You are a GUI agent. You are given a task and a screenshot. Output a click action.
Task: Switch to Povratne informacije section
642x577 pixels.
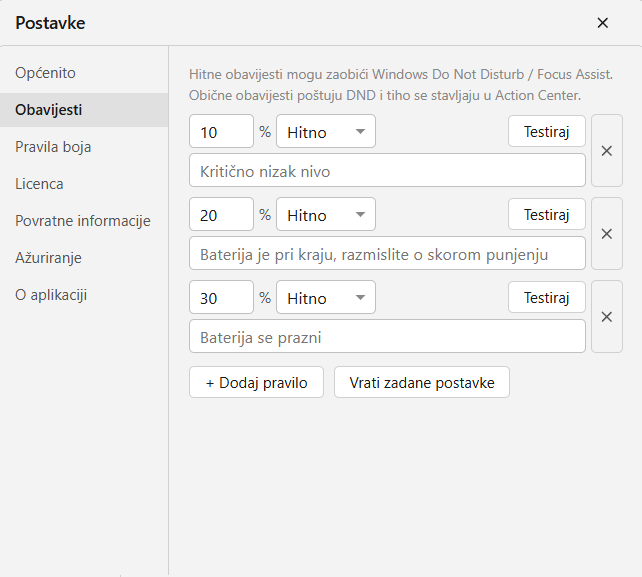[84, 221]
